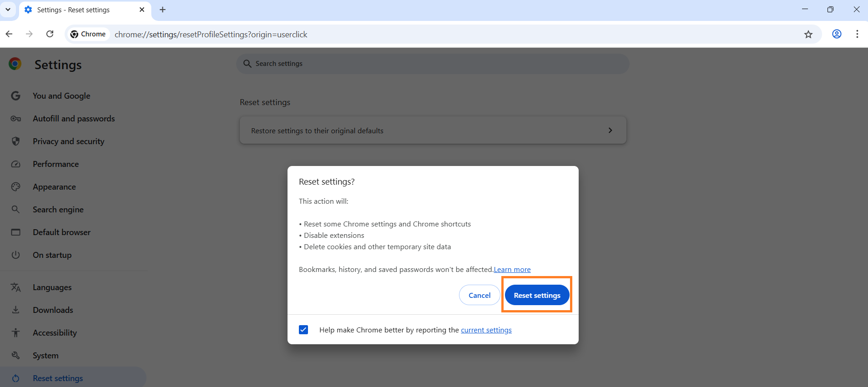868x387 pixels.
Task: Expand the tab search dropdown arrow
Action: pyautogui.click(x=8, y=10)
